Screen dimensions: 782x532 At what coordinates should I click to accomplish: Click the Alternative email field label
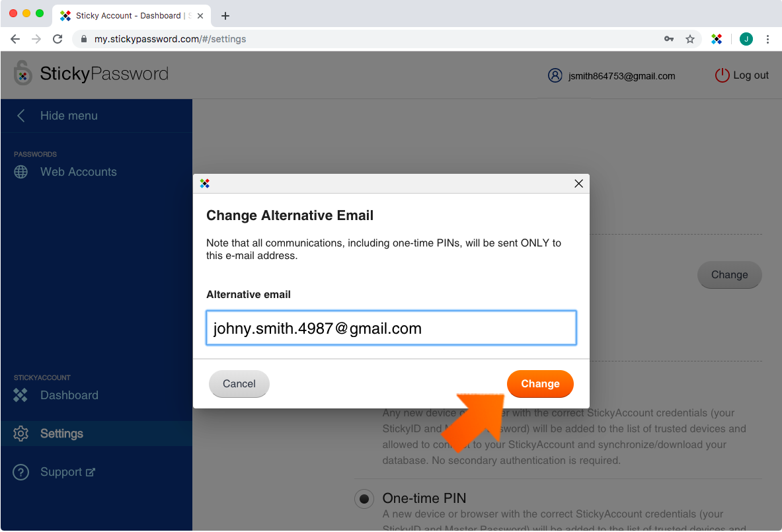pyautogui.click(x=249, y=294)
